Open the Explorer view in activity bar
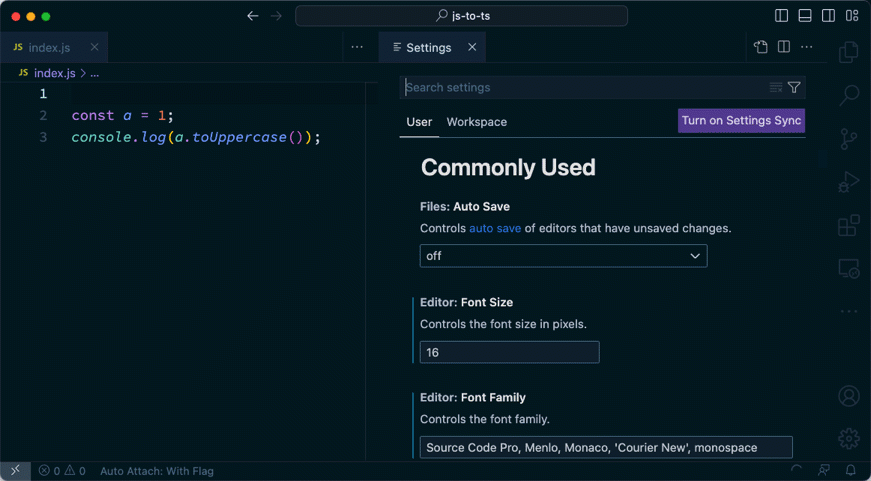Image resolution: width=871 pixels, height=481 pixels. pos(849,52)
